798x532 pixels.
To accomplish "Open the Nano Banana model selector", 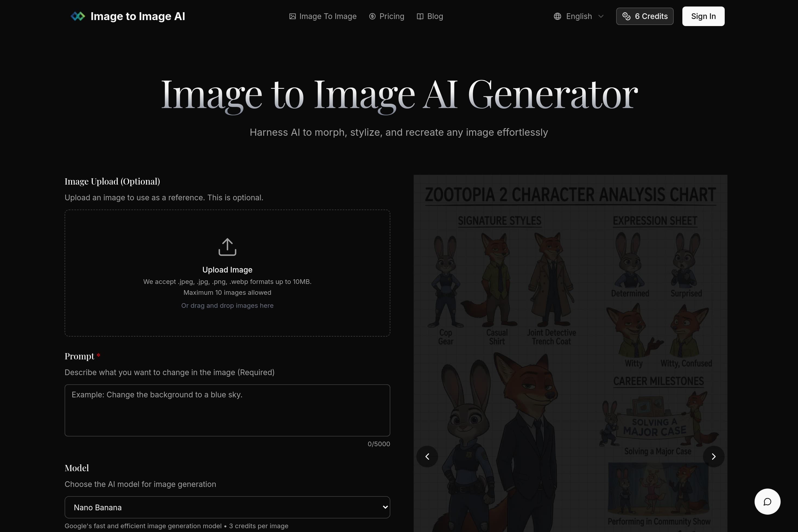I will [227, 507].
